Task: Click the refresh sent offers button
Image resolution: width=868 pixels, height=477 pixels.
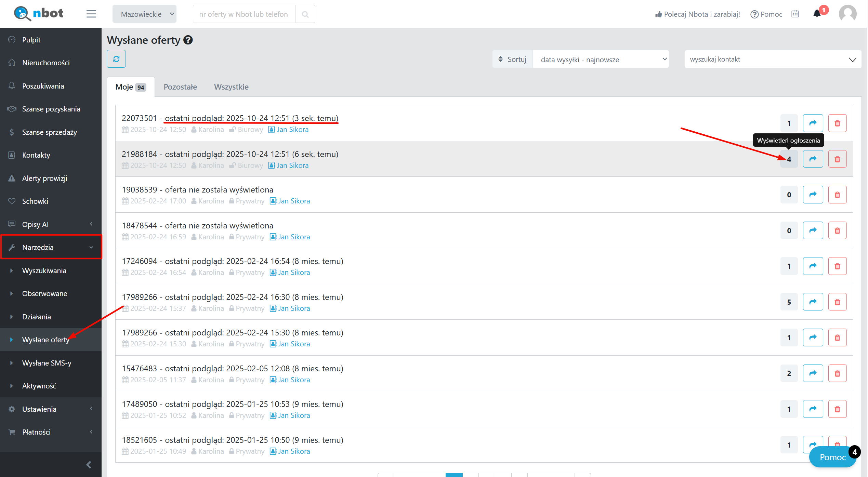Action: 116,59
